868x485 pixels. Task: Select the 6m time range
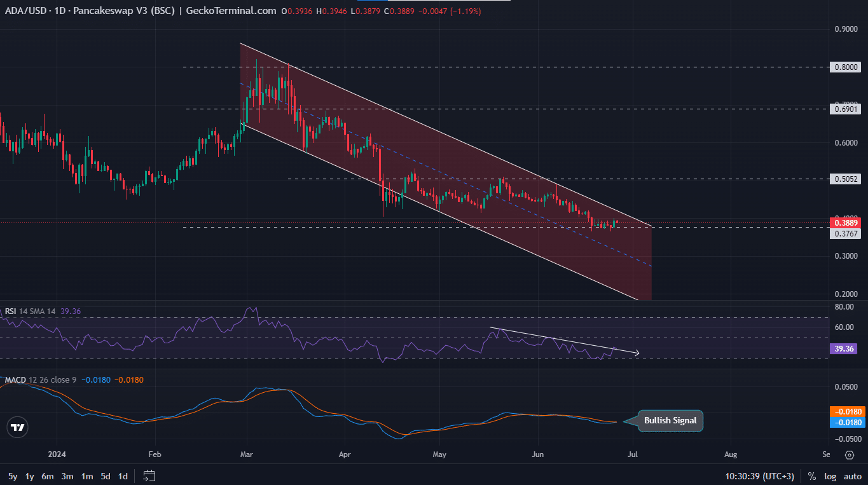48,476
